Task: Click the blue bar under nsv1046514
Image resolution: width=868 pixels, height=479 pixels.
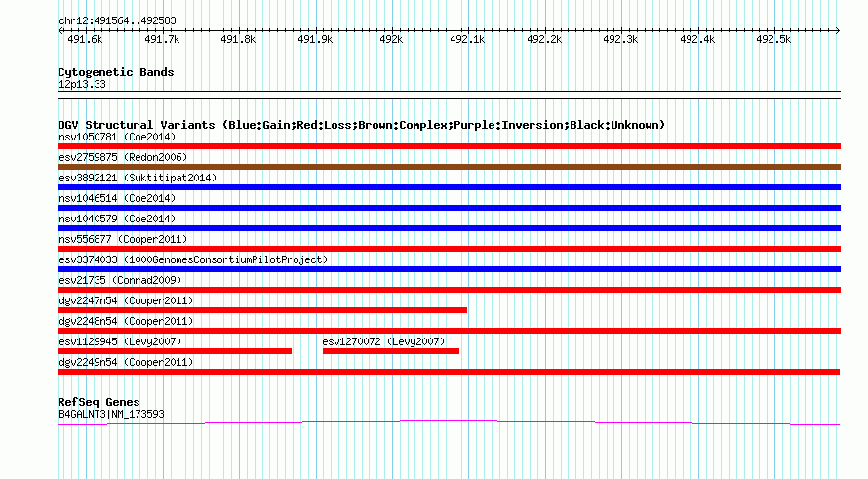Action: (x=449, y=208)
